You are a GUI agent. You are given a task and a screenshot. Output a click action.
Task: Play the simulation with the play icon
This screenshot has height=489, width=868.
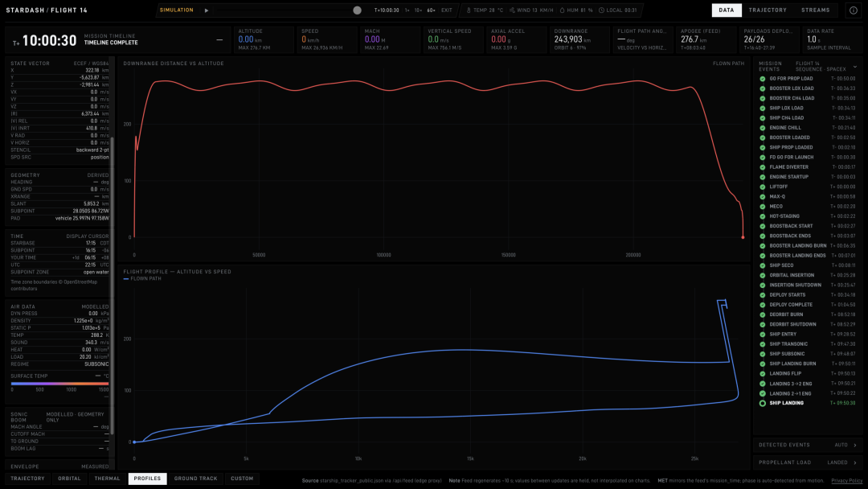207,10
